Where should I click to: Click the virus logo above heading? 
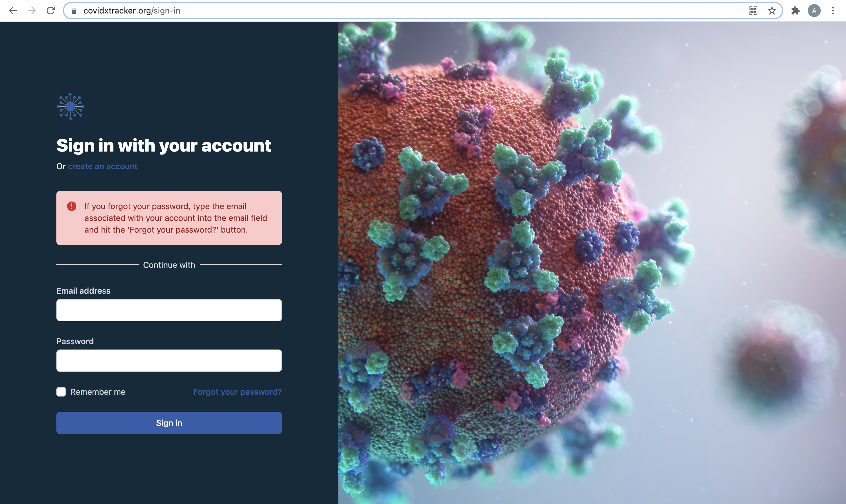tap(70, 107)
